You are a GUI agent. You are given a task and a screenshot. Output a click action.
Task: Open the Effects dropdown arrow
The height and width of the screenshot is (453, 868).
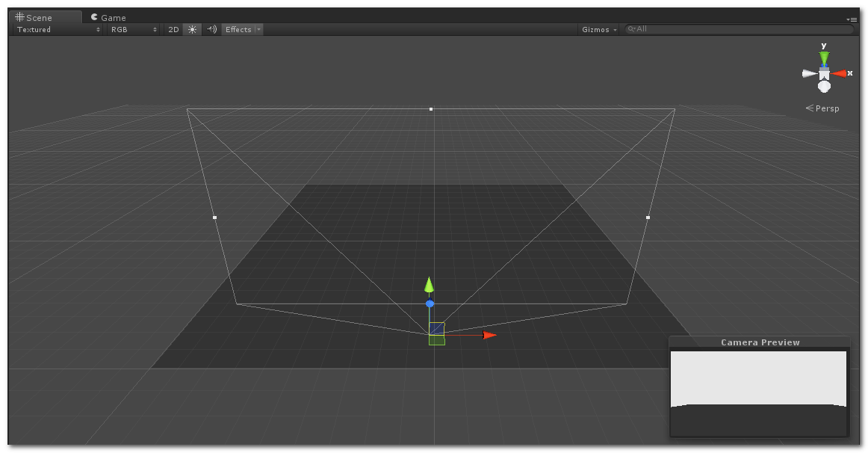[258, 29]
